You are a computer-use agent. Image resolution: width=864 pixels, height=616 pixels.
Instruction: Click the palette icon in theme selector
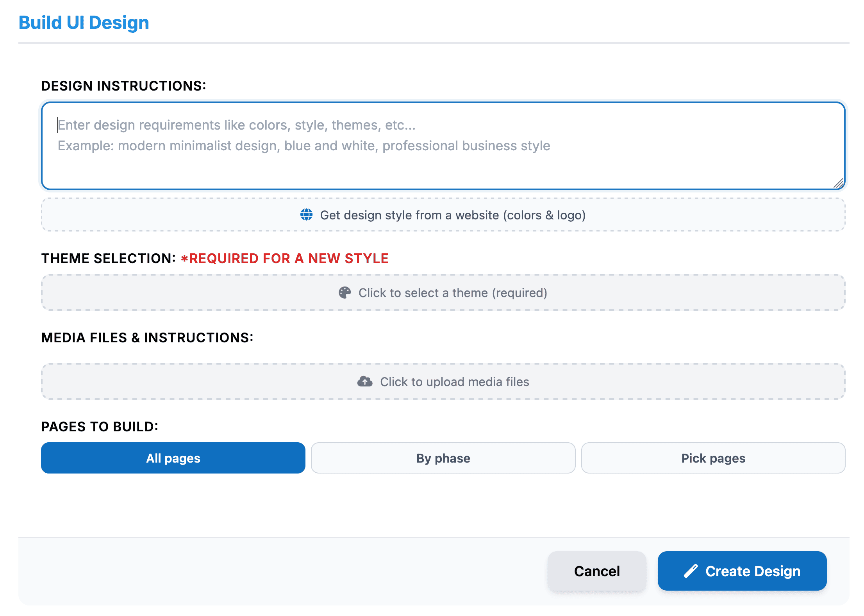(x=345, y=293)
